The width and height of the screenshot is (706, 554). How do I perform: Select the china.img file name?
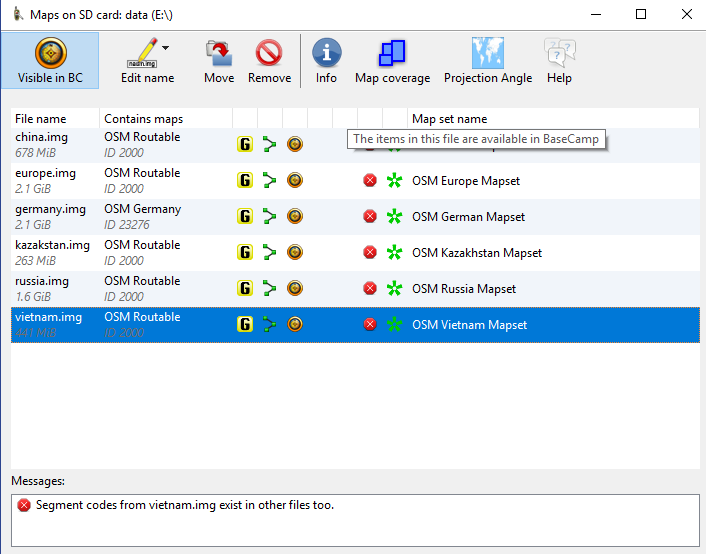tap(41, 137)
